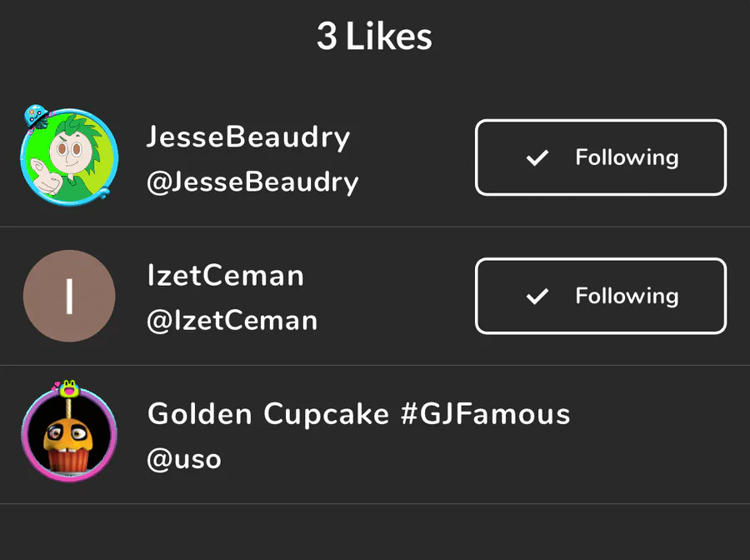The width and height of the screenshot is (750, 560).
Task: Open the JesseBeaudry display name
Action: [x=248, y=137]
